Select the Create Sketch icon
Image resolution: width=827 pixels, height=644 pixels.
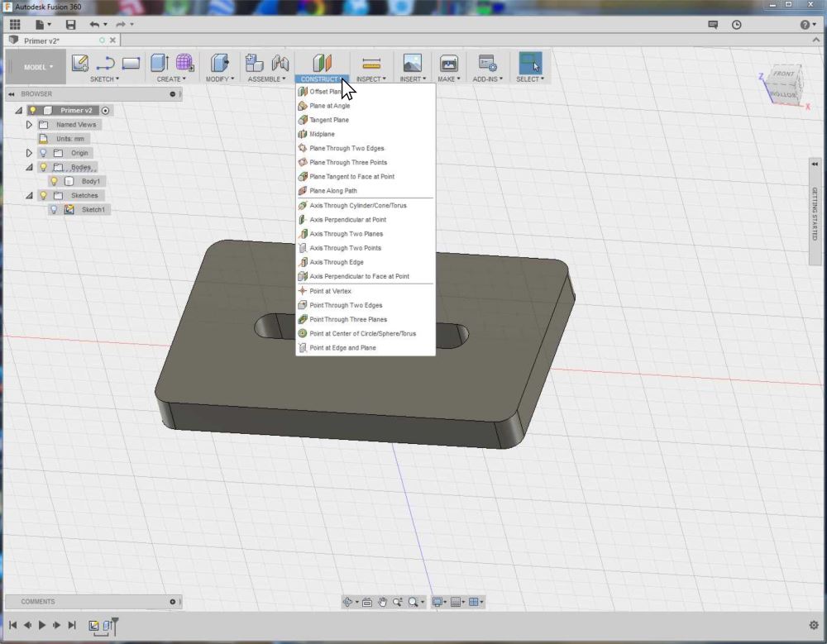point(79,63)
